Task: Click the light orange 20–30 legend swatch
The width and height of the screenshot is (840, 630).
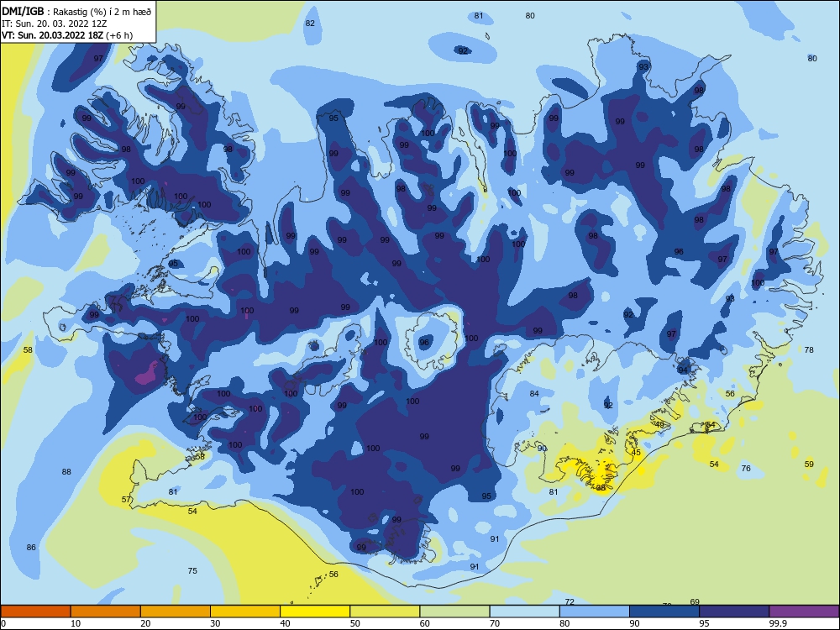Action: coord(176,612)
